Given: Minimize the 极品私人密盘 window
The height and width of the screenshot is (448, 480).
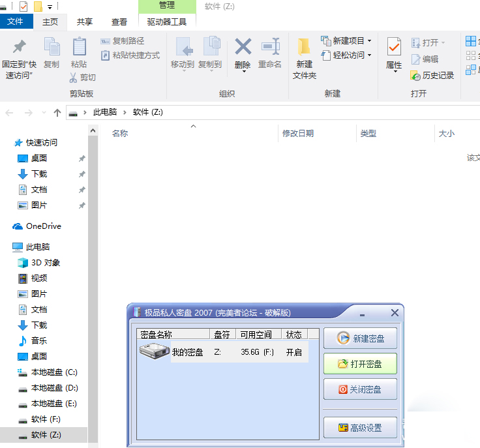Looking at the screenshot, I should [363, 314].
